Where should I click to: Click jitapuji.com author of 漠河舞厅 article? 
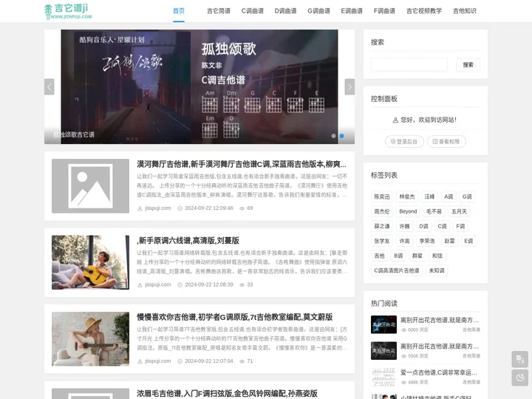click(158, 208)
